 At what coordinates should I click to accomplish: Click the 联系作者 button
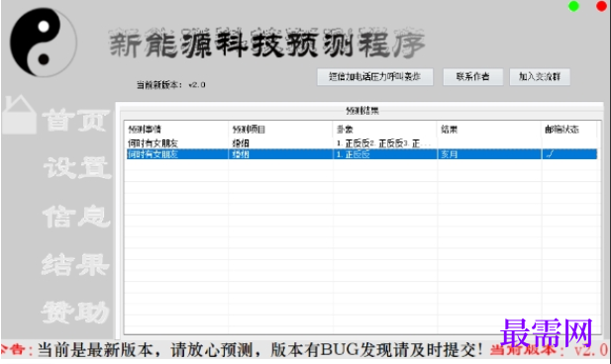(472, 77)
